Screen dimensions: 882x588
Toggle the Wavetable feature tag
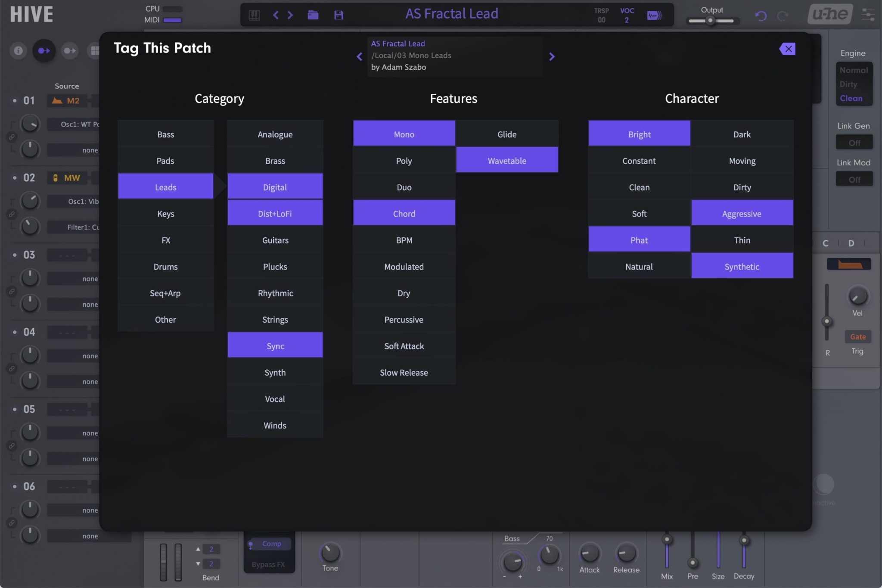point(507,161)
